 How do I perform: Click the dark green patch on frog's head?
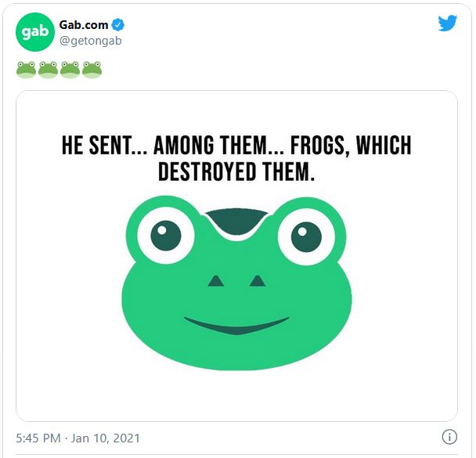click(236, 222)
